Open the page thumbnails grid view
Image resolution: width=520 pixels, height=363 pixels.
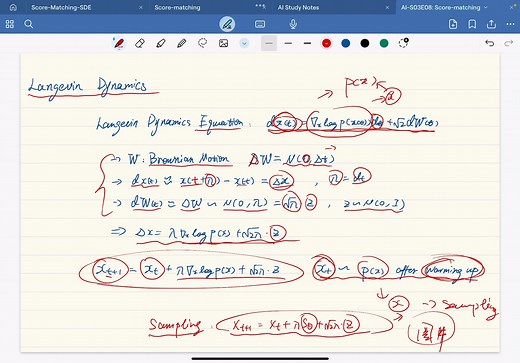(x=10, y=24)
